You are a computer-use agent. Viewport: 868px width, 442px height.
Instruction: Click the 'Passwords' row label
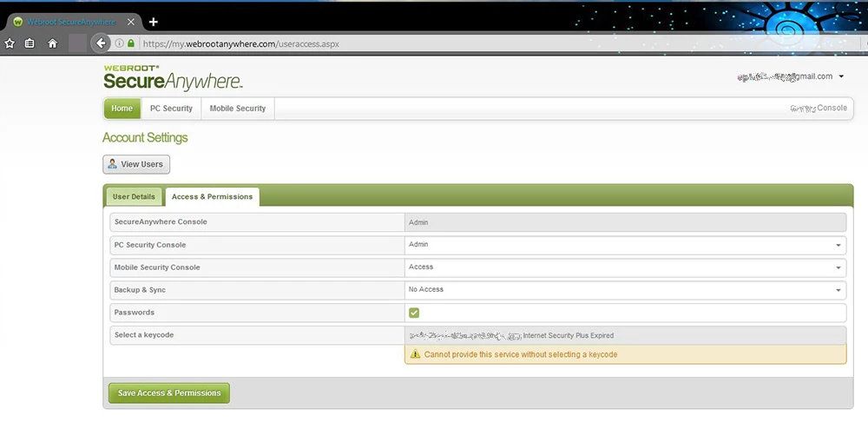[135, 313]
